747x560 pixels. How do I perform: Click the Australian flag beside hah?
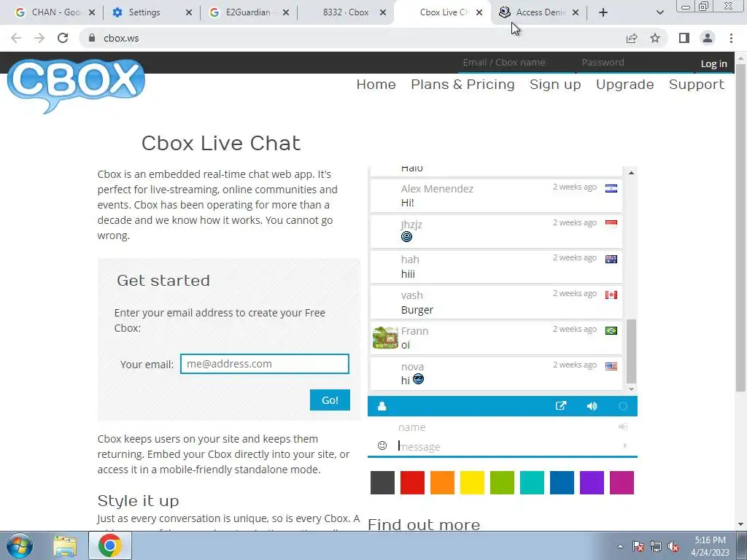pyautogui.click(x=611, y=259)
